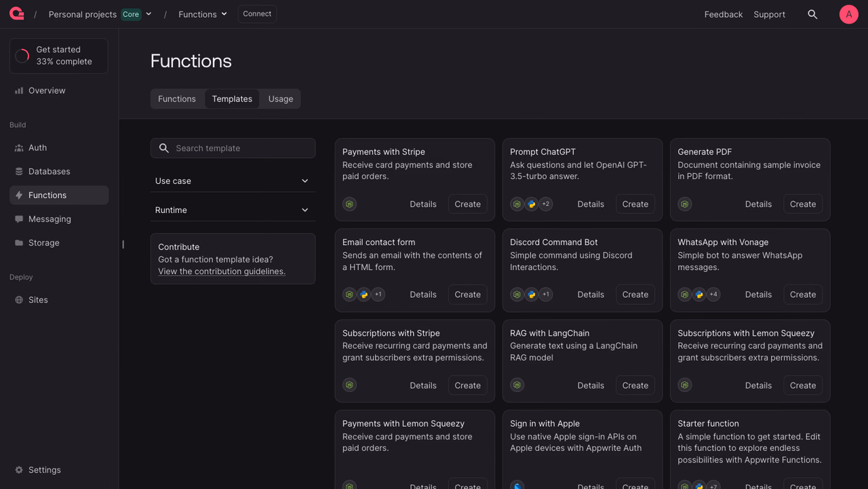Click the Databases stack icon in sidebar
Screen dimensions: 868x489
[x=19, y=172]
